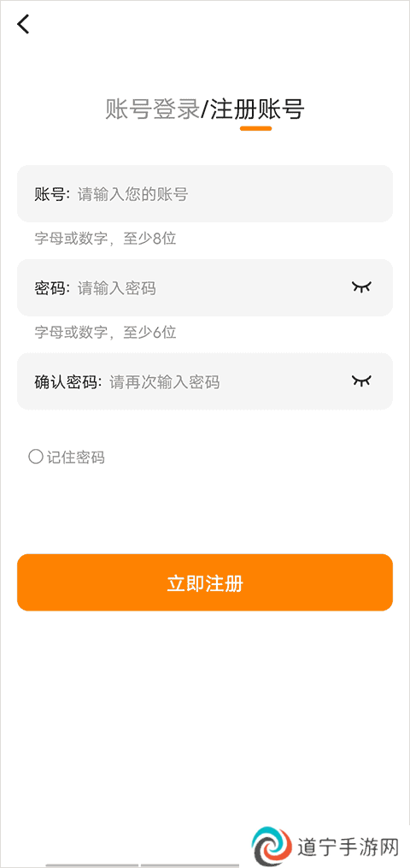Switch to the 账号登录 tab

click(x=152, y=109)
